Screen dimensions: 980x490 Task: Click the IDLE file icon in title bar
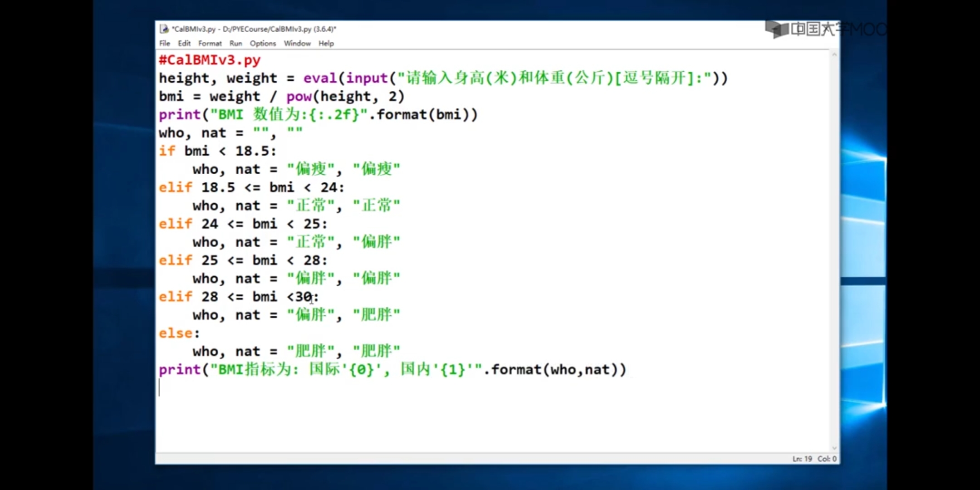point(164,29)
